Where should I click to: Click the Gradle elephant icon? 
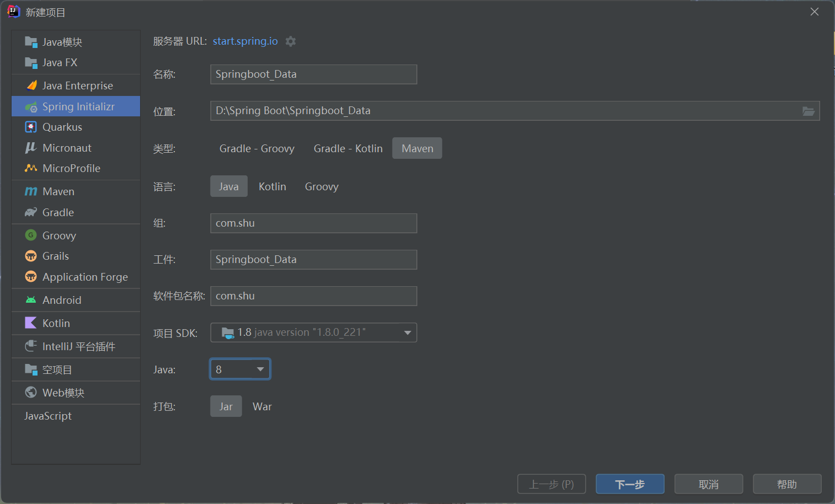pos(31,212)
